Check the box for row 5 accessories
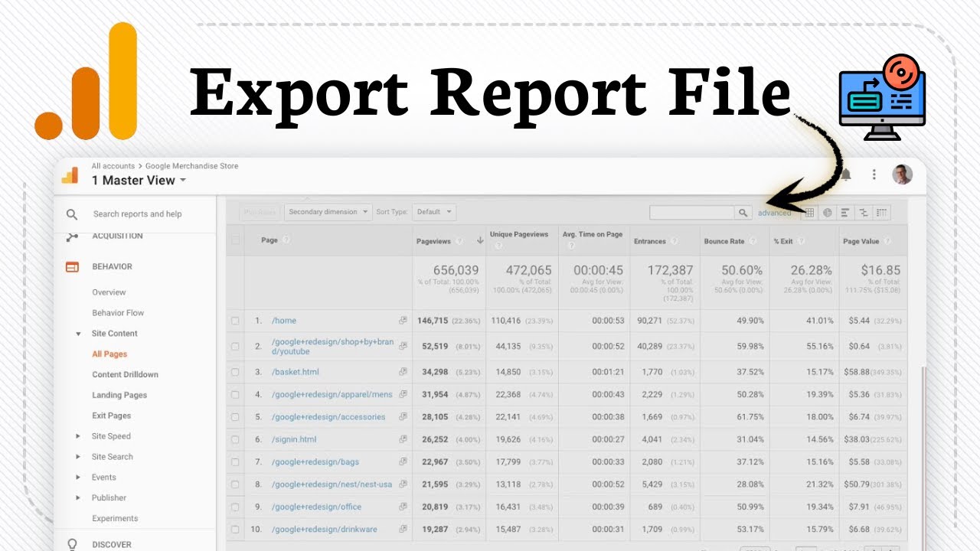The height and width of the screenshot is (551, 980). (x=235, y=417)
